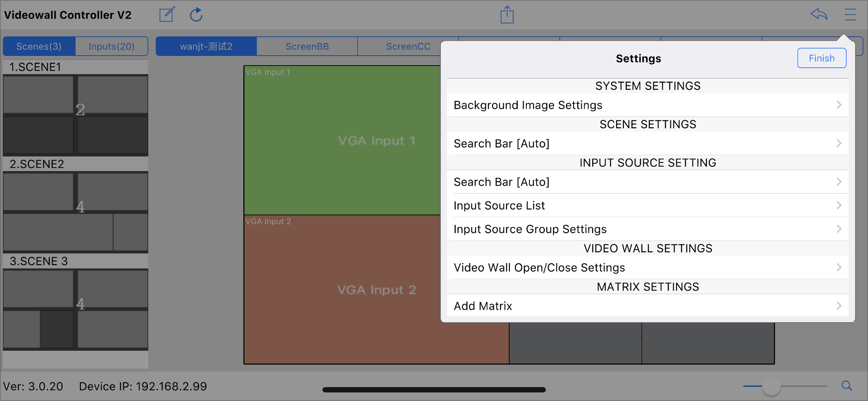This screenshot has height=401, width=868.
Task: Open Search Bar [Auto] under Input Source Setting
Action: point(647,182)
